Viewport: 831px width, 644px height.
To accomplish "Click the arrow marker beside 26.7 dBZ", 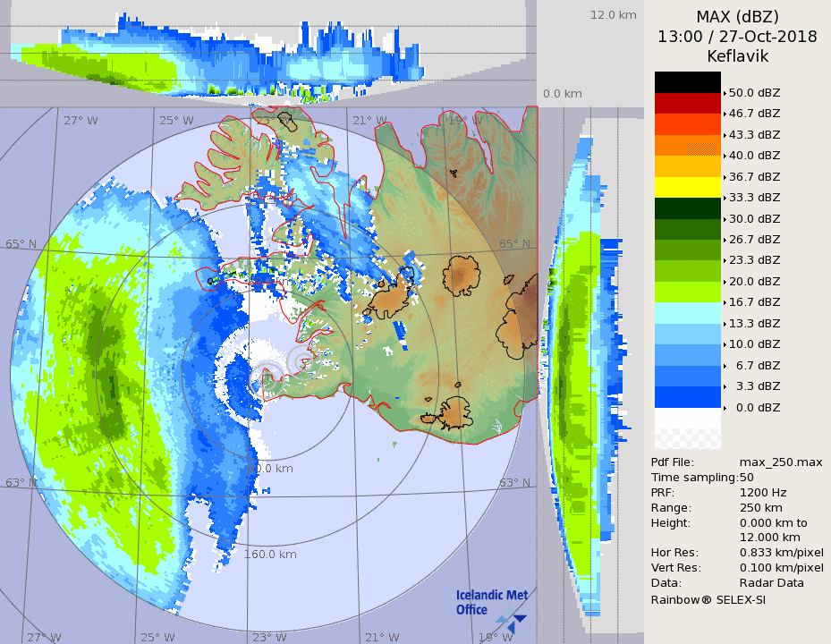I will coord(725,240).
